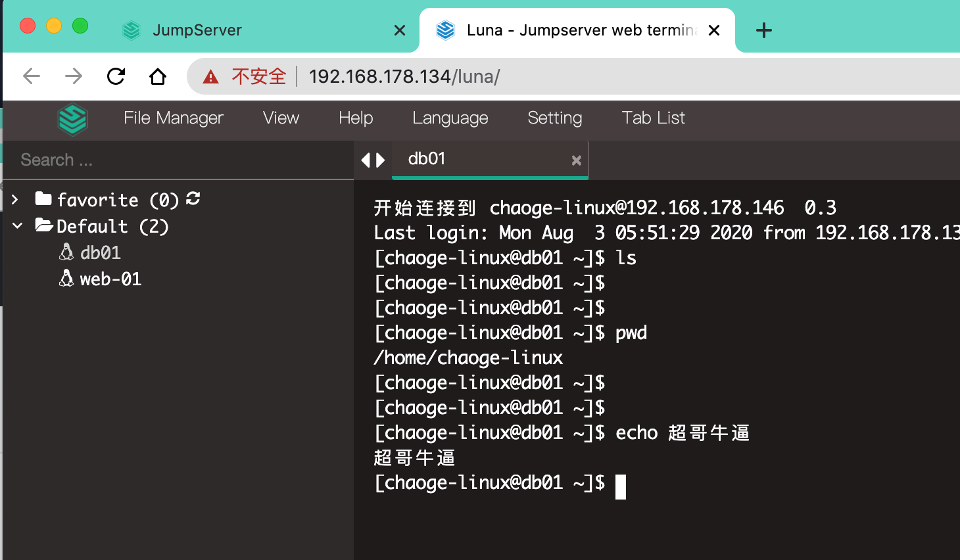The image size is (960, 560).
Task: Switch to the JumpServer browser tab
Action: point(263,30)
